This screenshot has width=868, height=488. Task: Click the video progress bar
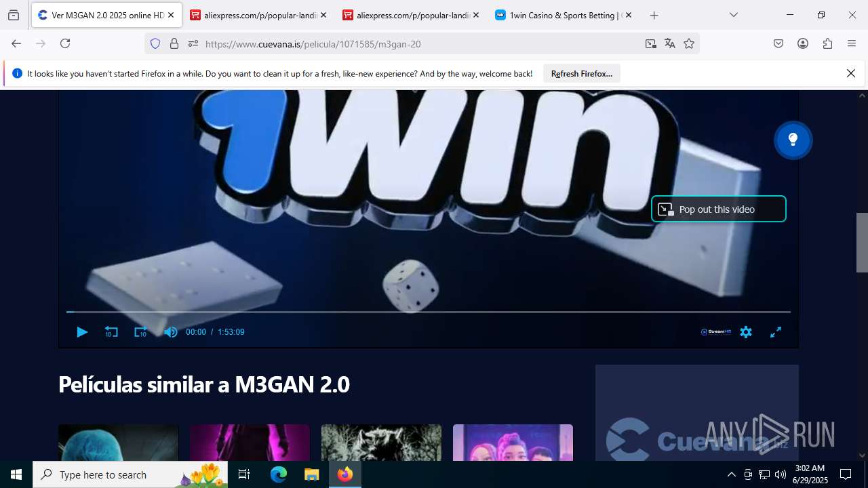click(428, 312)
